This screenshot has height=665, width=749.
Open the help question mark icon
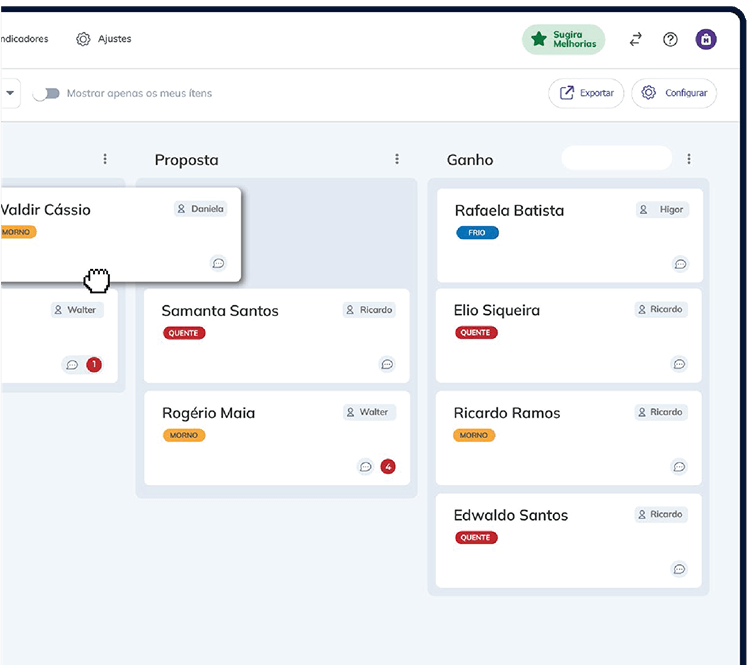(x=670, y=40)
